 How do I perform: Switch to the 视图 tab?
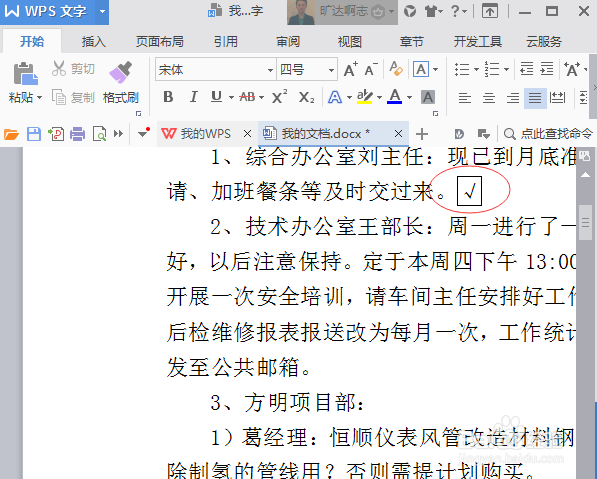pos(350,41)
